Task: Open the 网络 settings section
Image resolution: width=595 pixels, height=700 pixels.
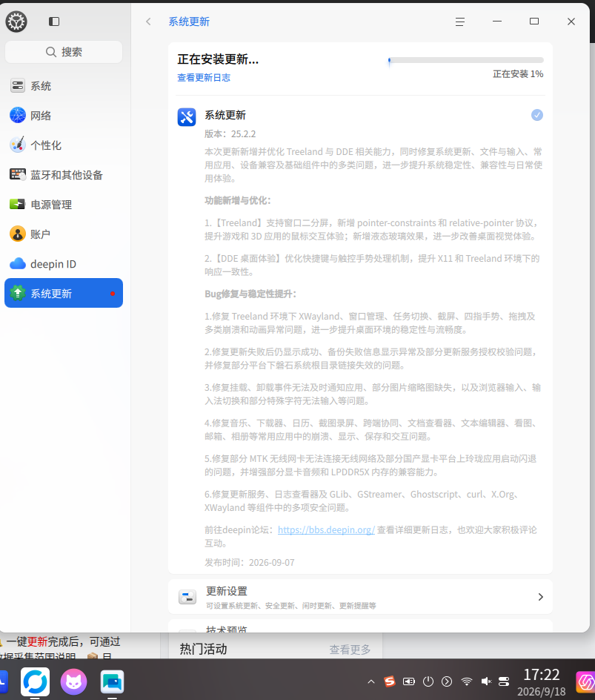Action: click(x=64, y=116)
